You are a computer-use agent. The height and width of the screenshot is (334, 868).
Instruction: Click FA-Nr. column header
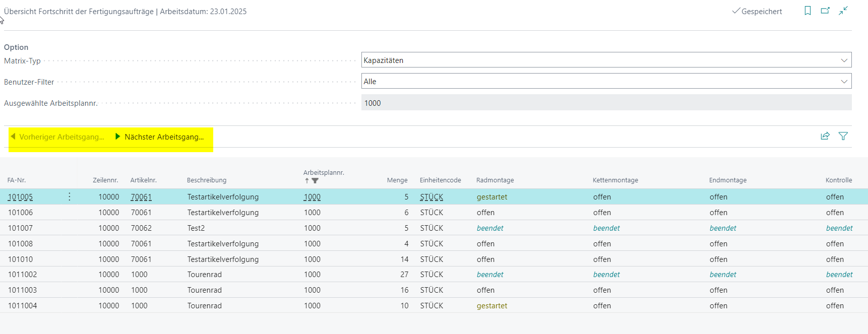click(x=17, y=180)
